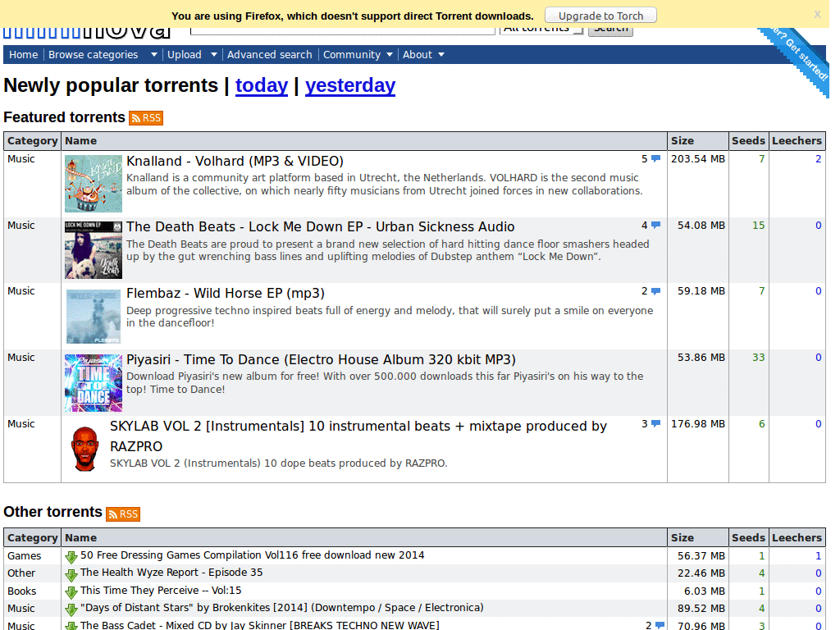The image size is (840, 630).
Task: Open the Flembaz - Wild Horse EP torrent title
Action: pos(225,294)
